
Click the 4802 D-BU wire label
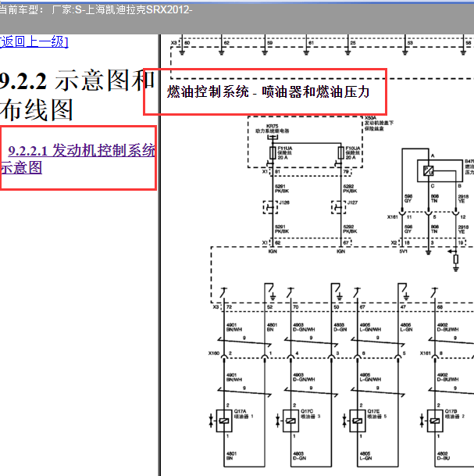(x=444, y=456)
